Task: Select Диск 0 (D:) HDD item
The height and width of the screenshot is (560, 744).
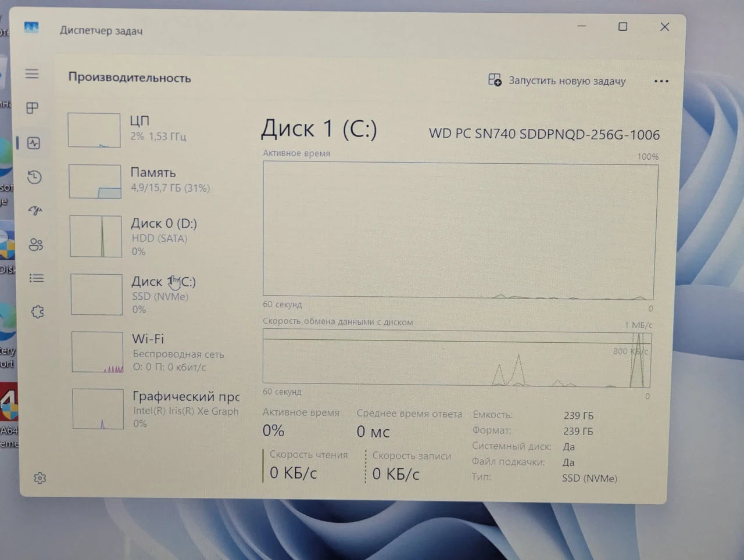Action: [153, 236]
